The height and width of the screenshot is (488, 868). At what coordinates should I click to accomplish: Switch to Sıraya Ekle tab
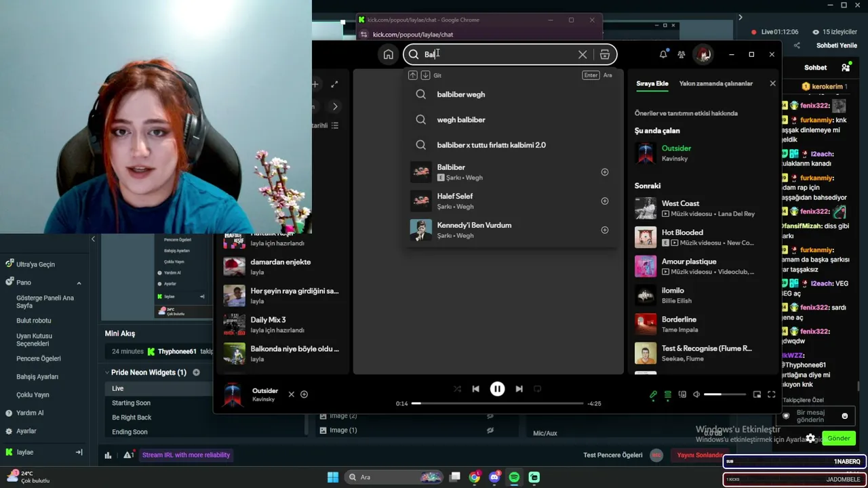coord(652,83)
